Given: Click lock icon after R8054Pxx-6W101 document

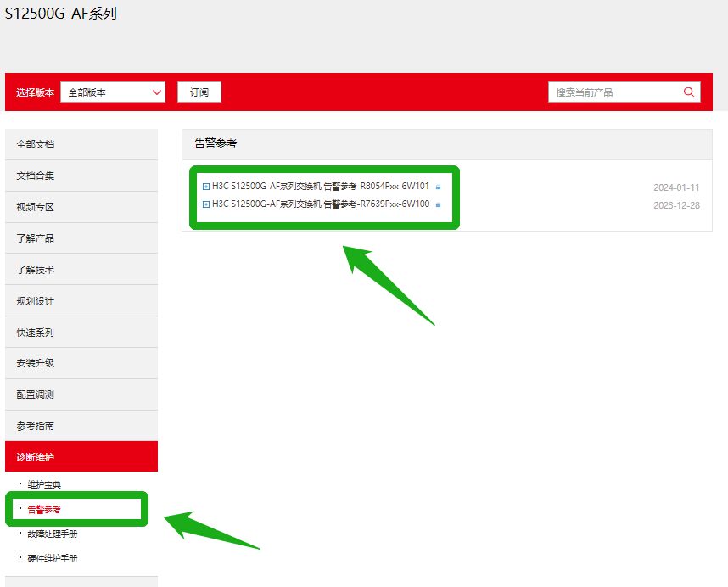Looking at the screenshot, I should [x=438, y=187].
